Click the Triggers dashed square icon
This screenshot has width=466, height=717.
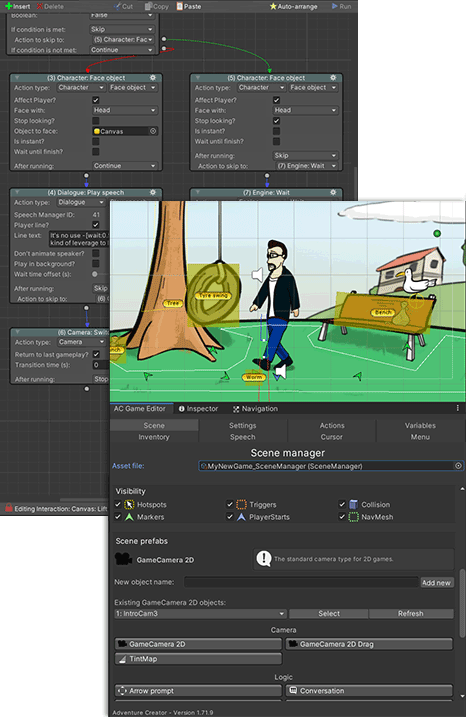[x=241, y=504]
